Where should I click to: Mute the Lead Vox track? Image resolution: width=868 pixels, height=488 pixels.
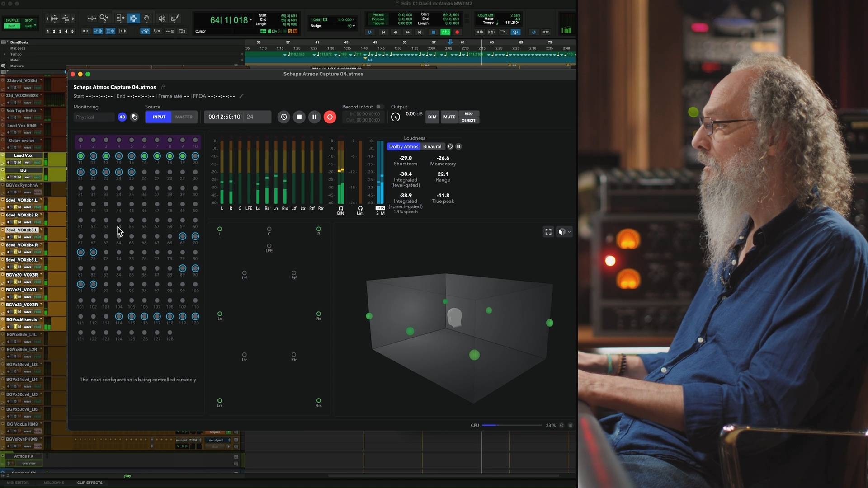19,162
